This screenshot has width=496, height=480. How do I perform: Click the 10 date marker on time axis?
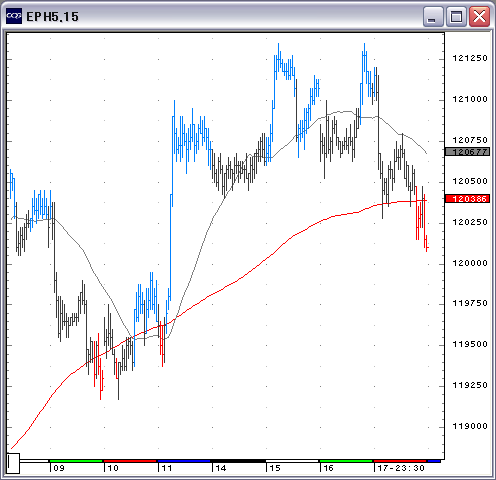click(x=113, y=468)
